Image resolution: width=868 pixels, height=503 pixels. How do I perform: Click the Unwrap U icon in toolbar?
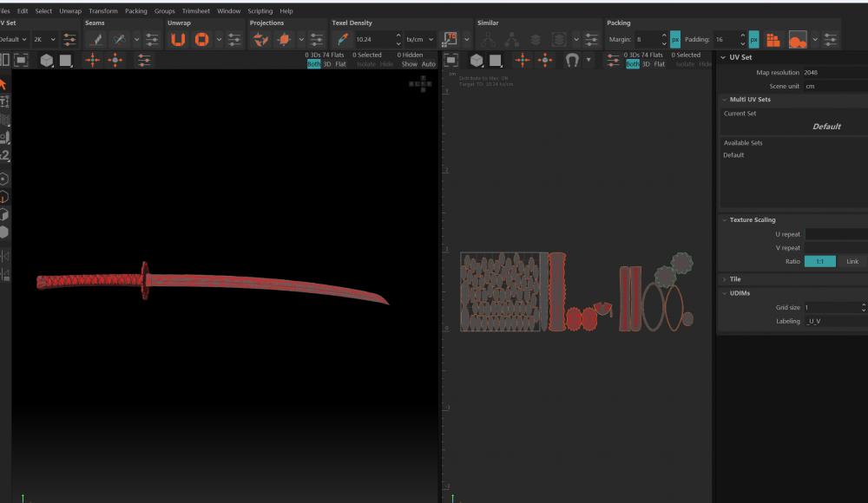pos(178,39)
